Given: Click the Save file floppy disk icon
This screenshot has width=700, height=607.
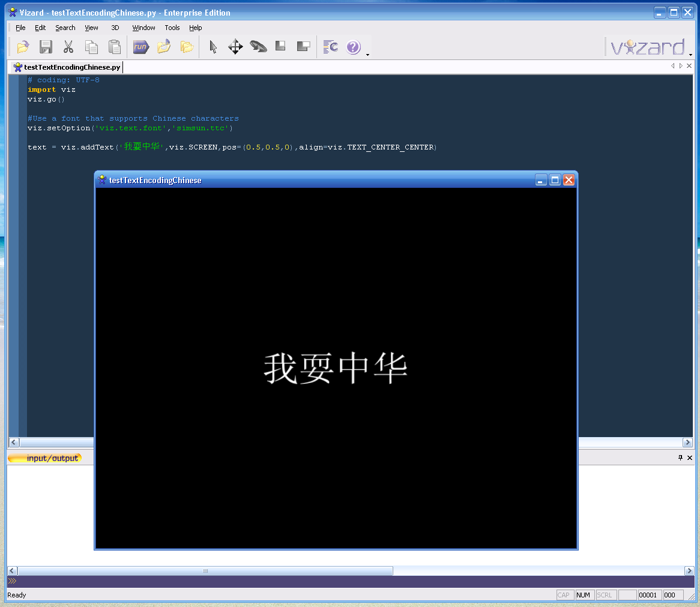Looking at the screenshot, I should coord(46,47).
